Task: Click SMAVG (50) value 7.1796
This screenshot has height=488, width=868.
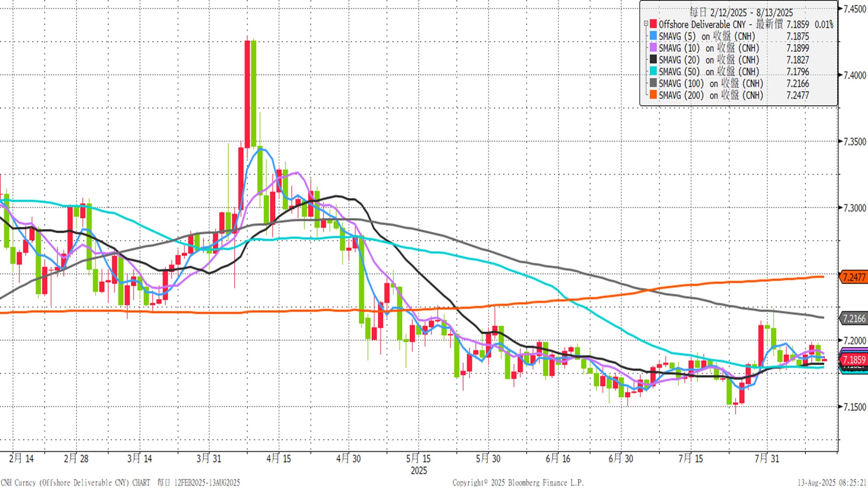Action: 798,72
